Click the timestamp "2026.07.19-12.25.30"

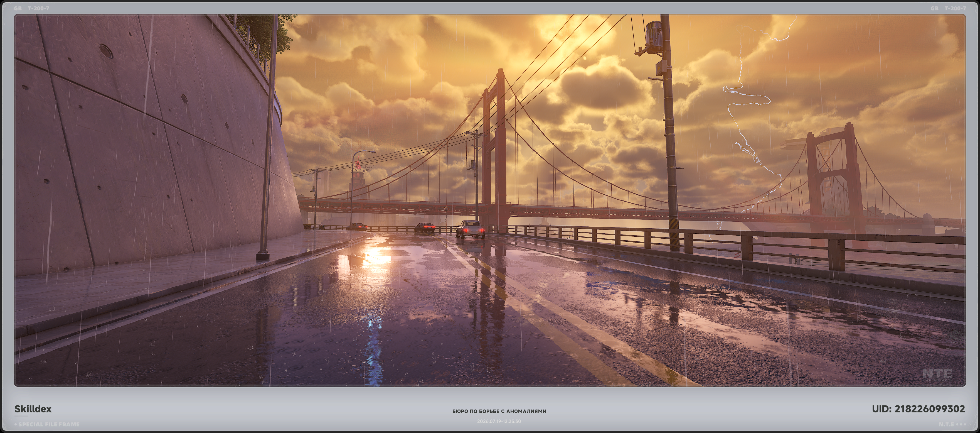point(499,421)
